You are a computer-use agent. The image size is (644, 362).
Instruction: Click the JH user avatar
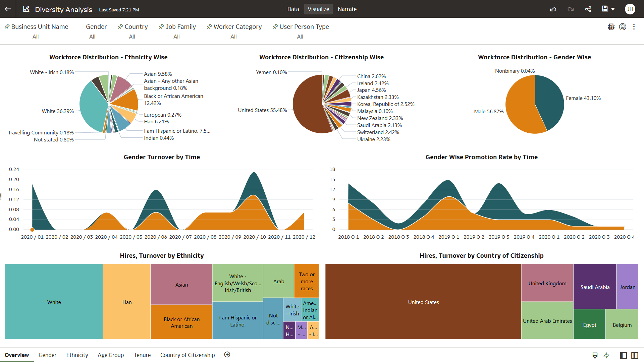630,9
